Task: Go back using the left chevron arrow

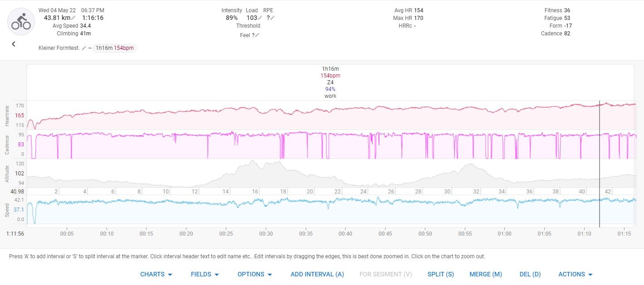Action: (14, 44)
